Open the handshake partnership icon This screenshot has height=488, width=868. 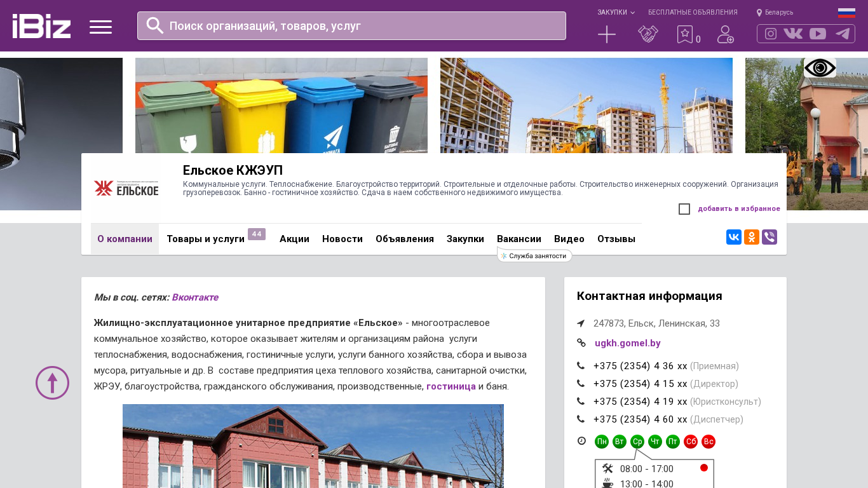coord(648,34)
